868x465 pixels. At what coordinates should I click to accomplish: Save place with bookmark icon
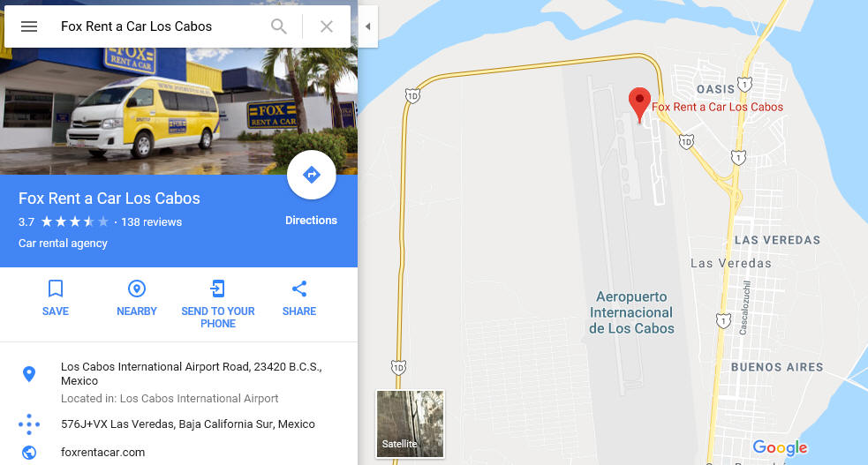[x=56, y=289]
